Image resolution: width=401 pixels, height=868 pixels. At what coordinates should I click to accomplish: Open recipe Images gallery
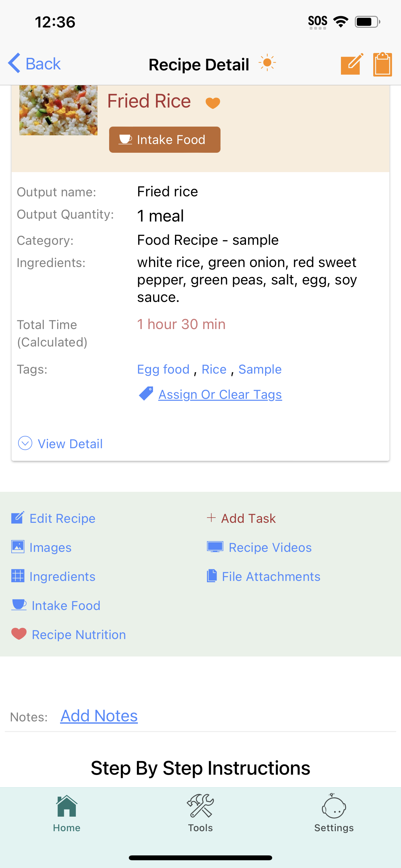[41, 547]
